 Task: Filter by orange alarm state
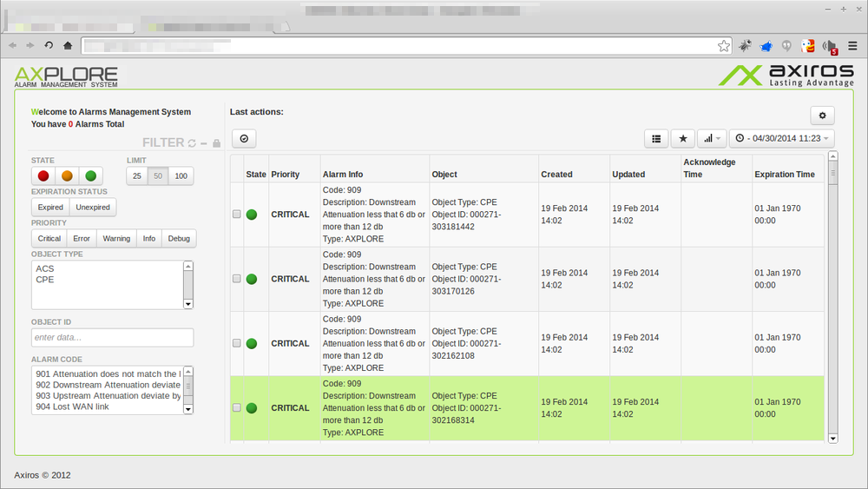[x=67, y=176]
